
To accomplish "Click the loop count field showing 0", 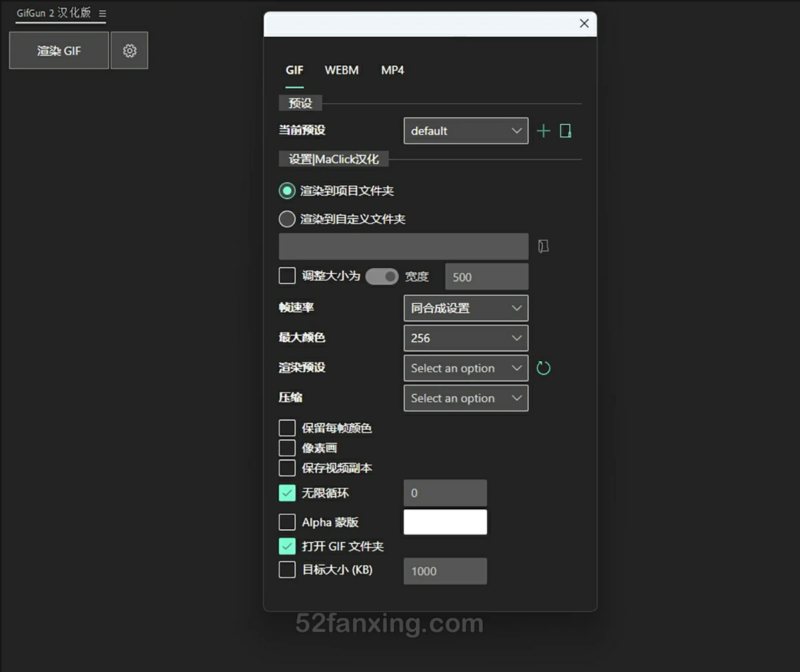I will point(445,493).
